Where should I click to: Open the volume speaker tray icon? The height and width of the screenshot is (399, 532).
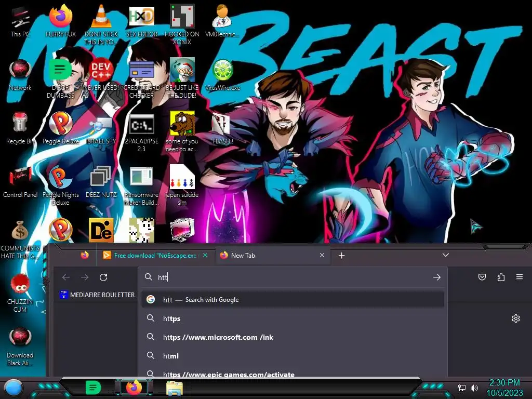click(474, 388)
